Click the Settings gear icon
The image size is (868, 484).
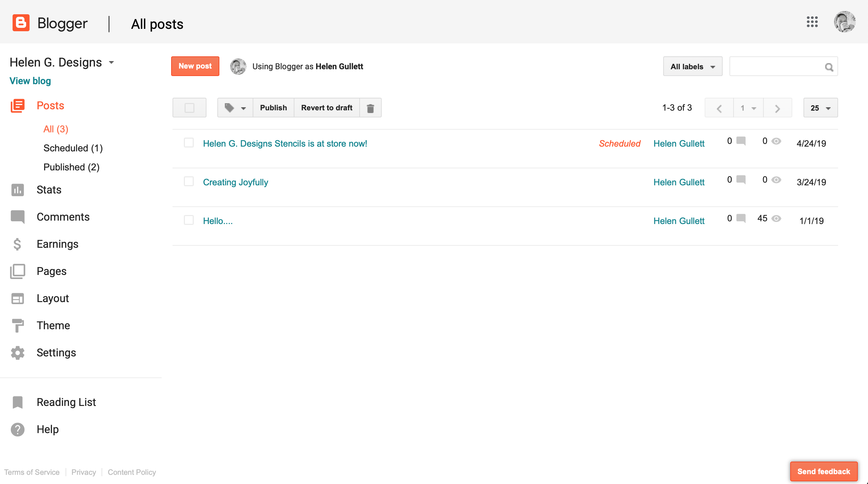(17, 353)
